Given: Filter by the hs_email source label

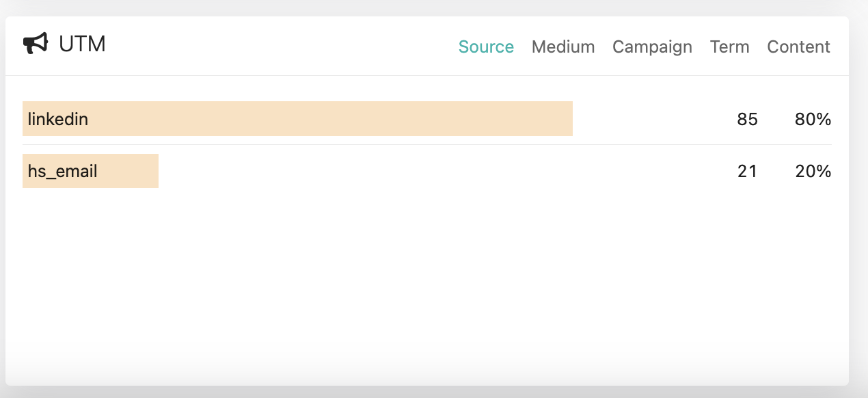Looking at the screenshot, I should (63, 171).
